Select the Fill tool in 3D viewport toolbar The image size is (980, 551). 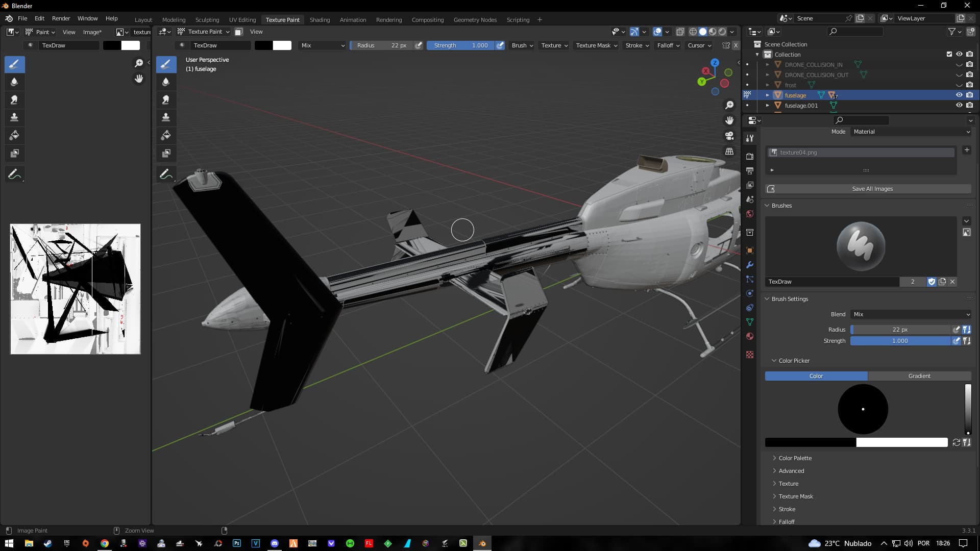coord(166,135)
